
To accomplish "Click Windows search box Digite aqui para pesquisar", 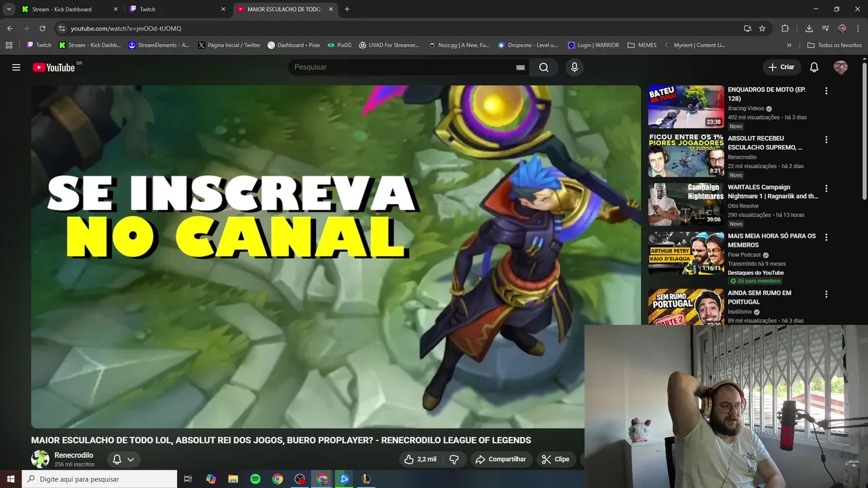I will (x=99, y=479).
